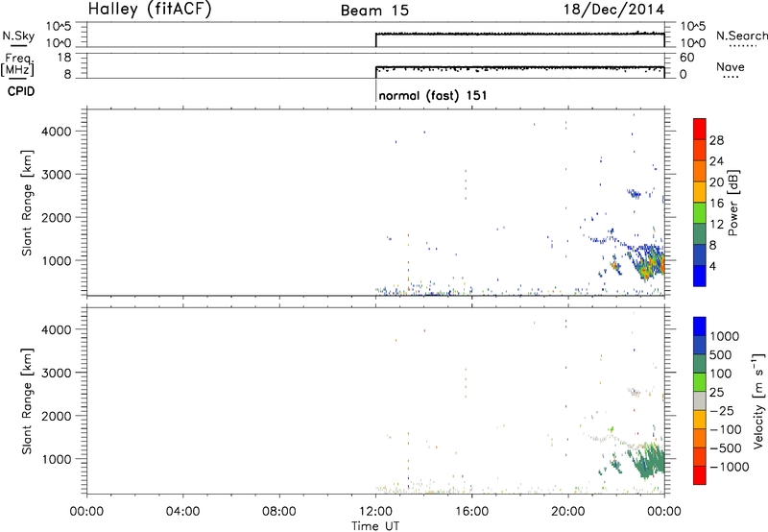Screen dimensions: 768x532
Task: Click the "Nave" legend label
Action: coord(731,67)
